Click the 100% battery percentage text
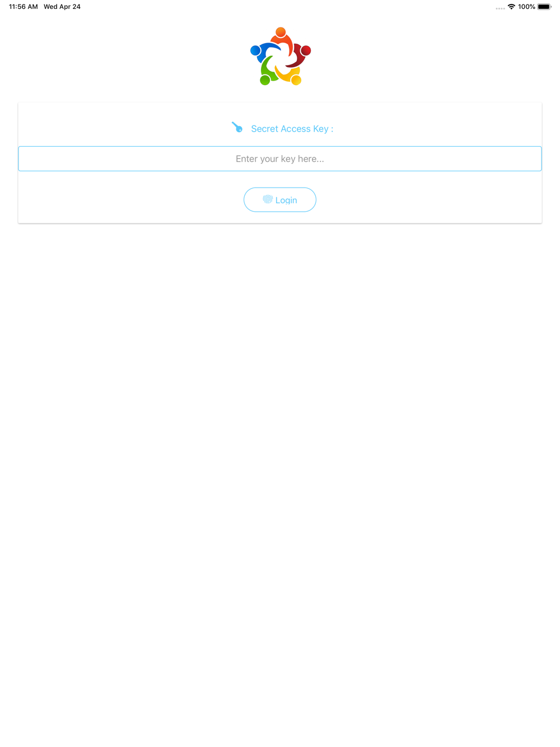This screenshot has width=560, height=747. 526,7
